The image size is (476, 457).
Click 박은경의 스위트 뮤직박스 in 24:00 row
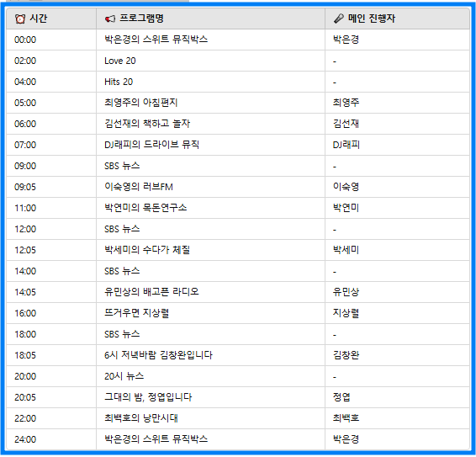point(156,439)
